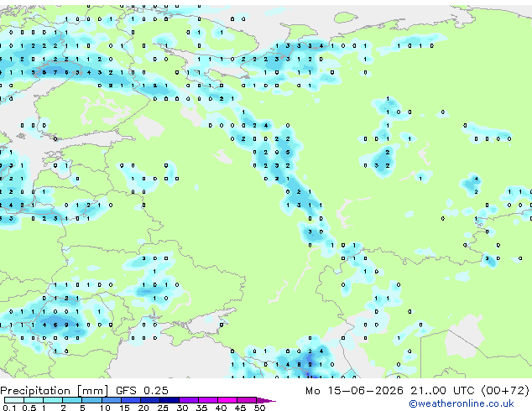Select the 1–2 mm legend color swatch
The height and width of the screenshot is (411, 532).
pos(53,400)
